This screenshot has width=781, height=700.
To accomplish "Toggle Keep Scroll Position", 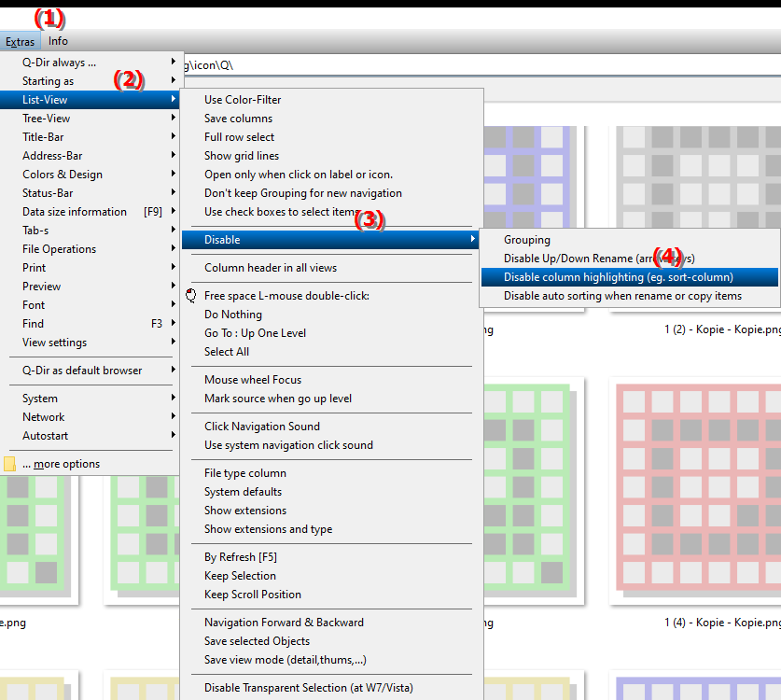I will pyautogui.click(x=332, y=595).
